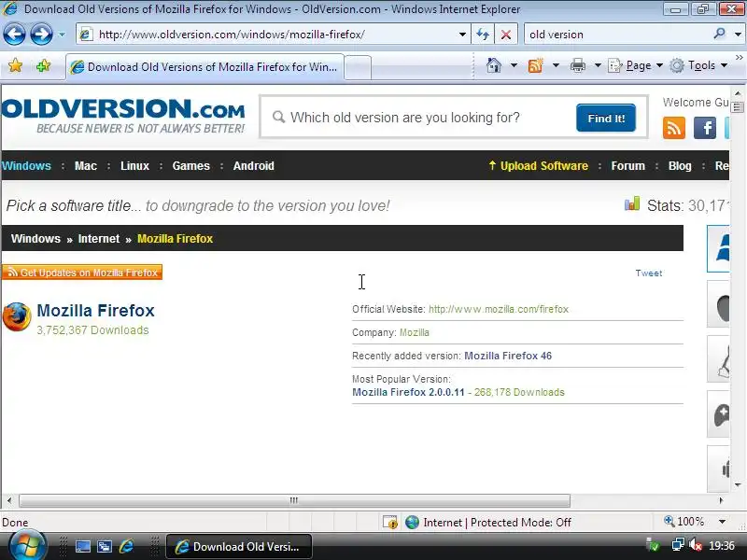Open the Blog link
747x560 pixels.
[680, 166]
